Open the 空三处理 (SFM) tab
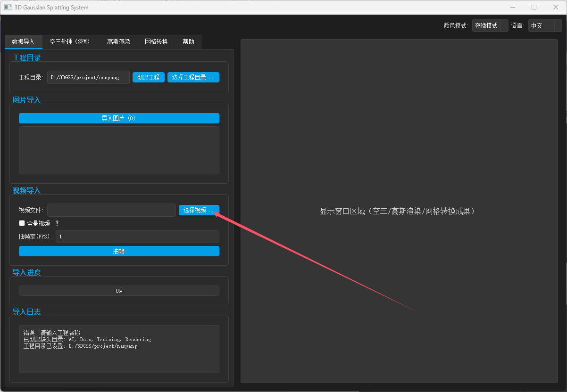Screen dimensions: 567x392 click(70, 41)
